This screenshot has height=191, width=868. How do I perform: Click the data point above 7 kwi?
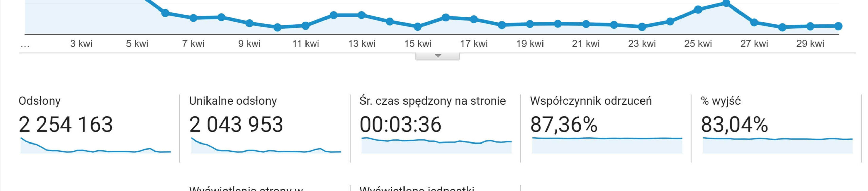(193, 18)
